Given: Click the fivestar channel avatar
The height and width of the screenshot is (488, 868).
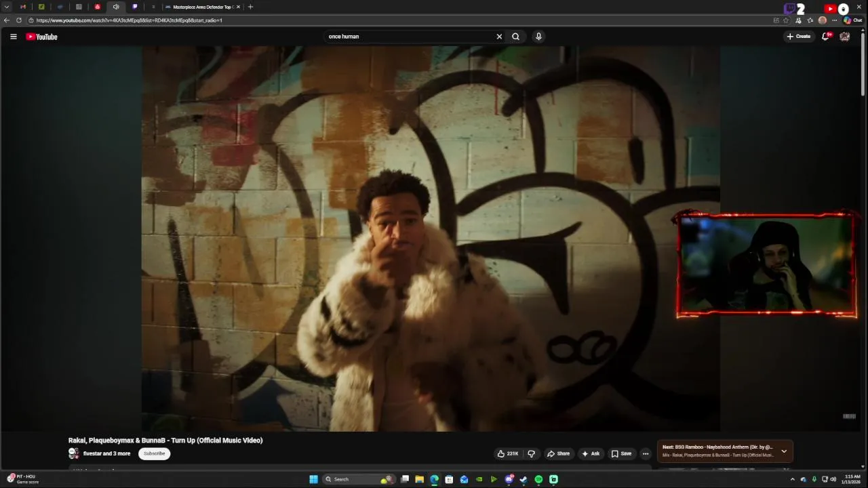Looking at the screenshot, I should pyautogui.click(x=74, y=453).
